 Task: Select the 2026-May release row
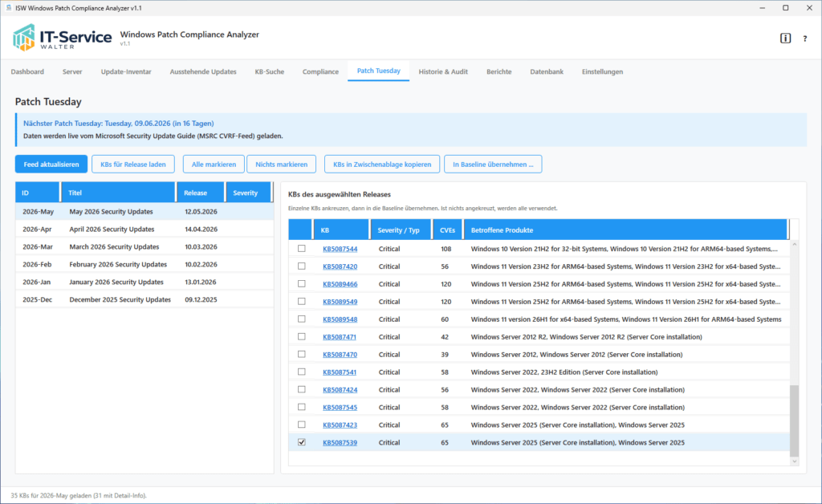144,211
